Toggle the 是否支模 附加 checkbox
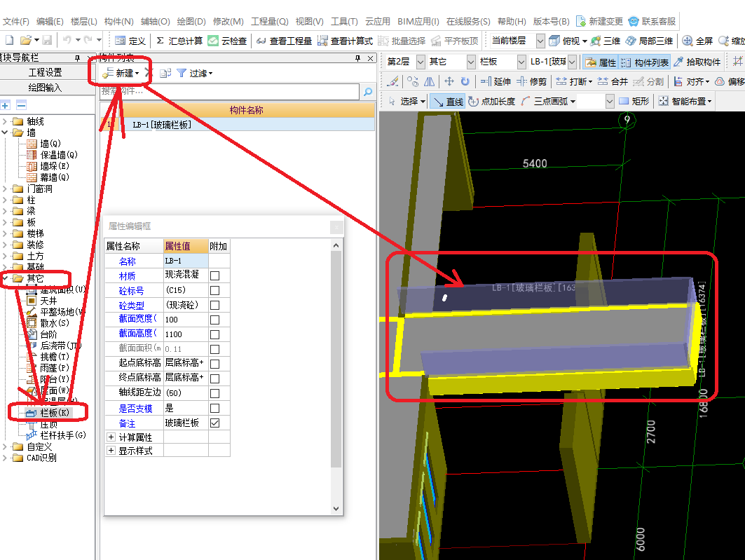Screen dimensions: 745x560 point(214,408)
